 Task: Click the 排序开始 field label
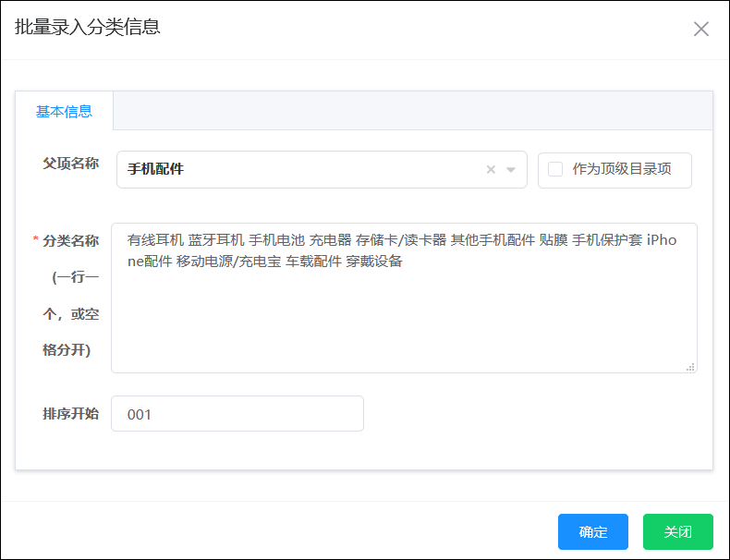(70, 413)
